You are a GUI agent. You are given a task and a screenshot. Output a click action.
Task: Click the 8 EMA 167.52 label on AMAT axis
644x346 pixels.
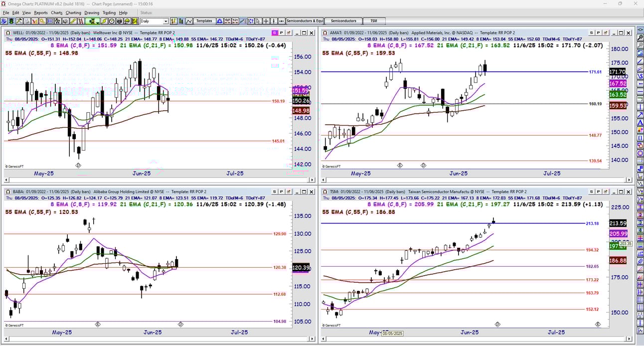tap(618, 84)
